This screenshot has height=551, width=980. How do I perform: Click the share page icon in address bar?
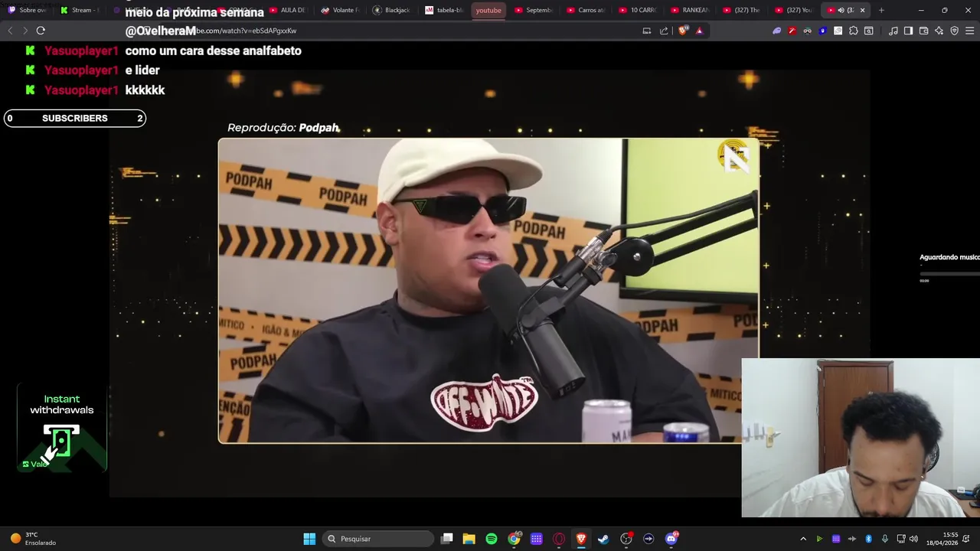664,31
